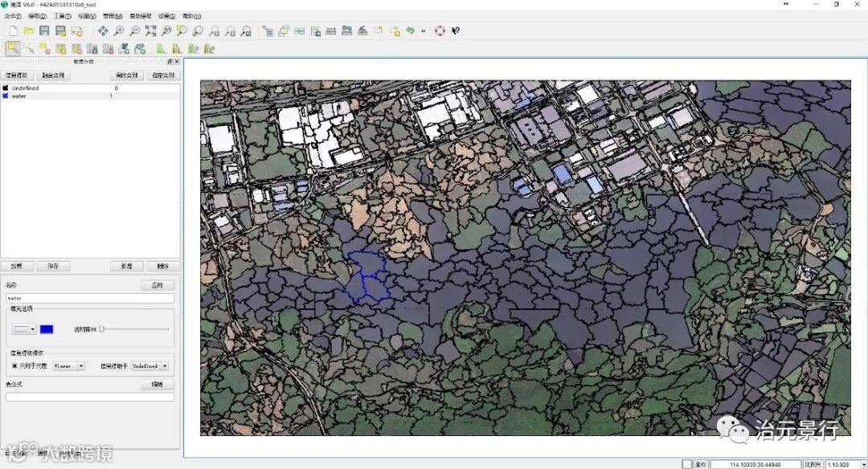Open the 自动提取 menu
Image resolution: width=868 pixels, height=469 pixels.
coord(141,16)
